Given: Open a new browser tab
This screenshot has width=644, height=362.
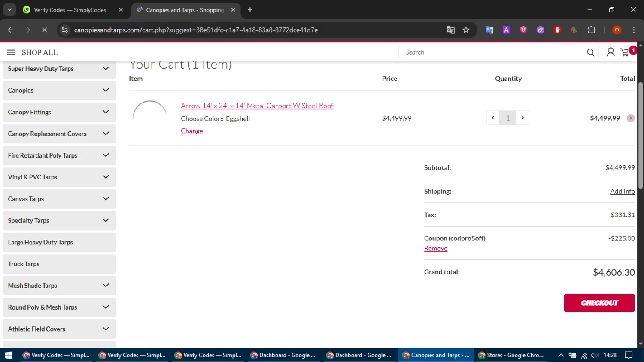Looking at the screenshot, I should (x=250, y=10).
